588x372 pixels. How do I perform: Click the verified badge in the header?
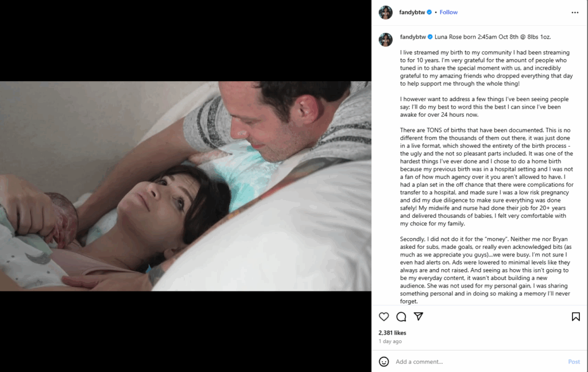tap(429, 12)
